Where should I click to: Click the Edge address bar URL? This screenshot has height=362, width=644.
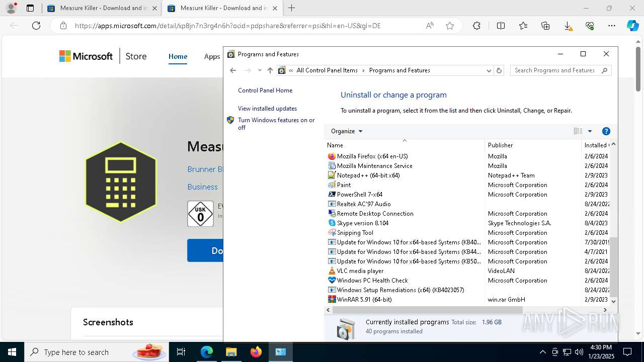coord(227,26)
